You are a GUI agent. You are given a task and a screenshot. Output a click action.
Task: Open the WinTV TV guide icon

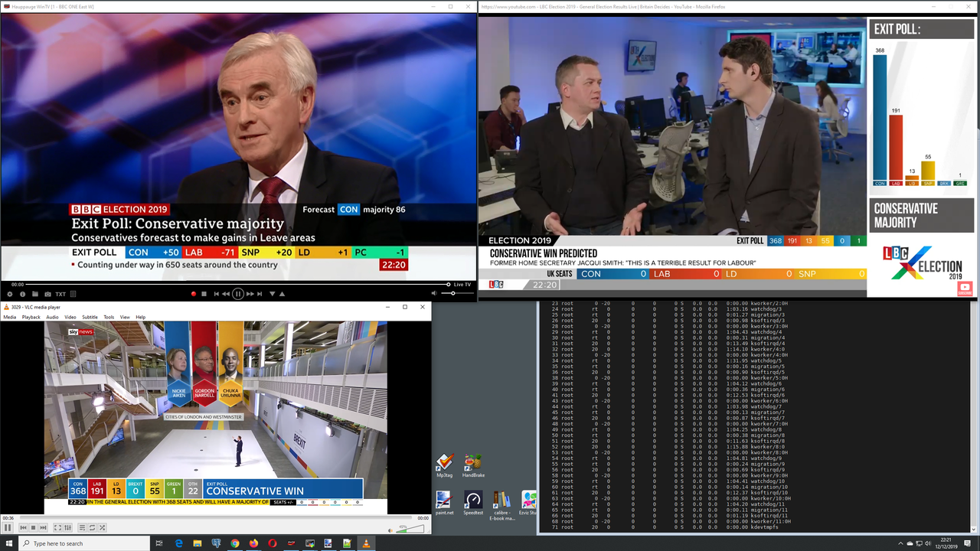(x=73, y=294)
